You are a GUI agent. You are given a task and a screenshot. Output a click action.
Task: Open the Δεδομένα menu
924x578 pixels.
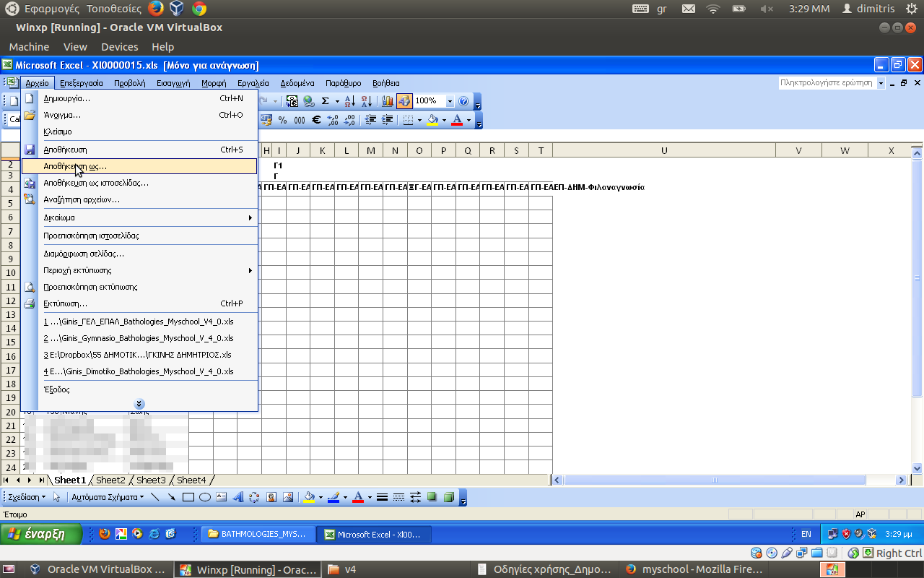coord(297,83)
